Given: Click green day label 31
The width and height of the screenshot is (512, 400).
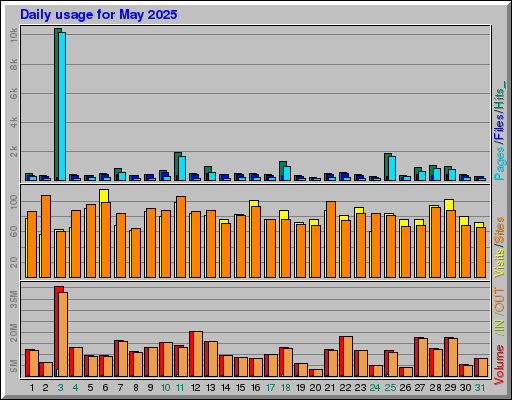Looking at the screenshot, I should click(x=480, y=388).
